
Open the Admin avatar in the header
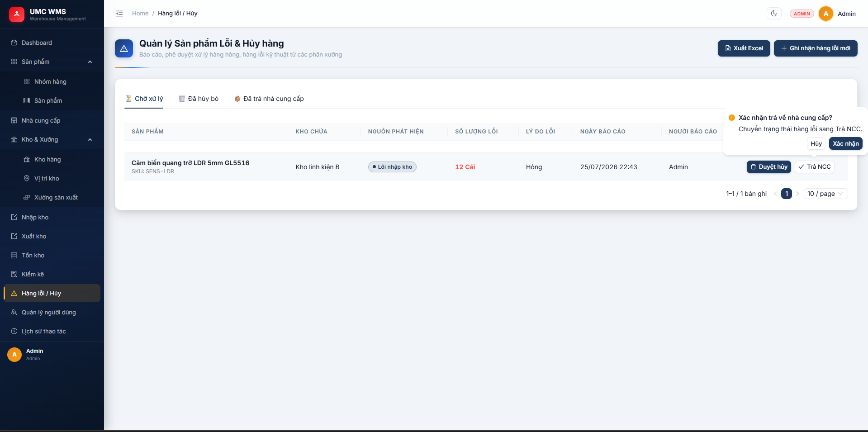click(826, 14)
